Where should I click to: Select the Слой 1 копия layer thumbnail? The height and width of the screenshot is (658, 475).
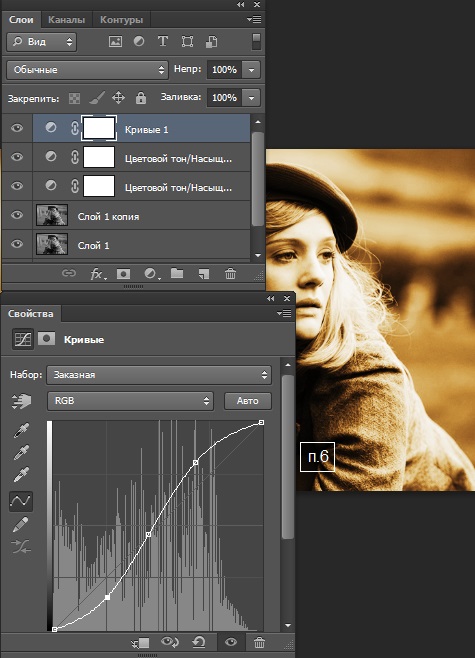pyautogui.click(x=52, y=215)
